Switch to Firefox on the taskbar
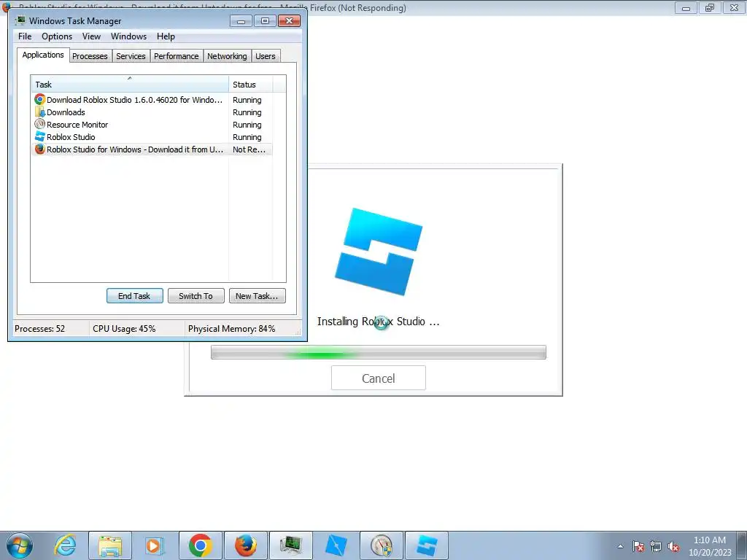This screenshot has height=560, width=747. tap(246, 545)
